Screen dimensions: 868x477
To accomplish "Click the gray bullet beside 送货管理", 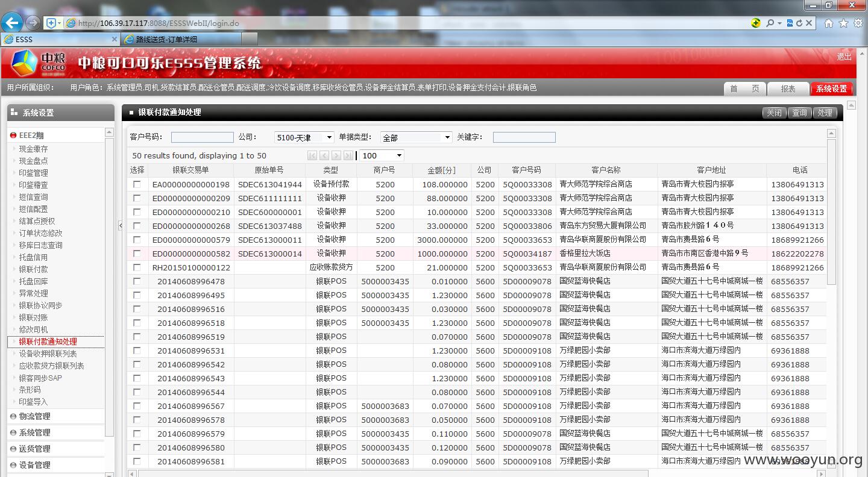I will (x=13, y=449).
